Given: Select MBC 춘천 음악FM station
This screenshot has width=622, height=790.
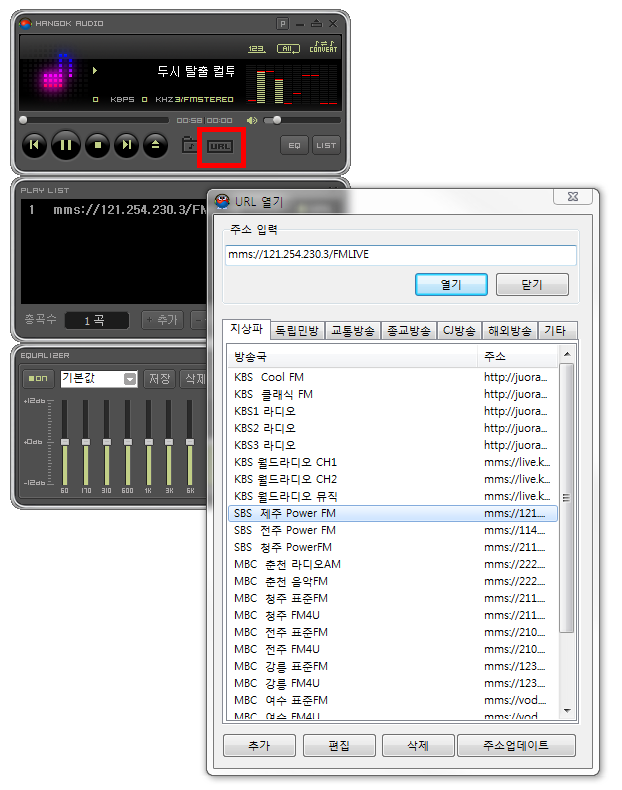Looking at the screenshot, I should (x=393, y=582).
